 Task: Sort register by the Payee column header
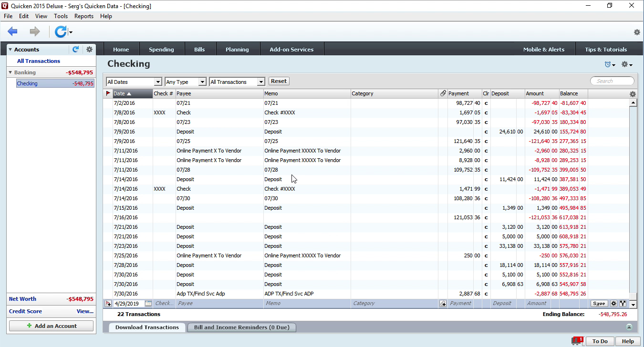pyautogui.click(x=219, y=93)
